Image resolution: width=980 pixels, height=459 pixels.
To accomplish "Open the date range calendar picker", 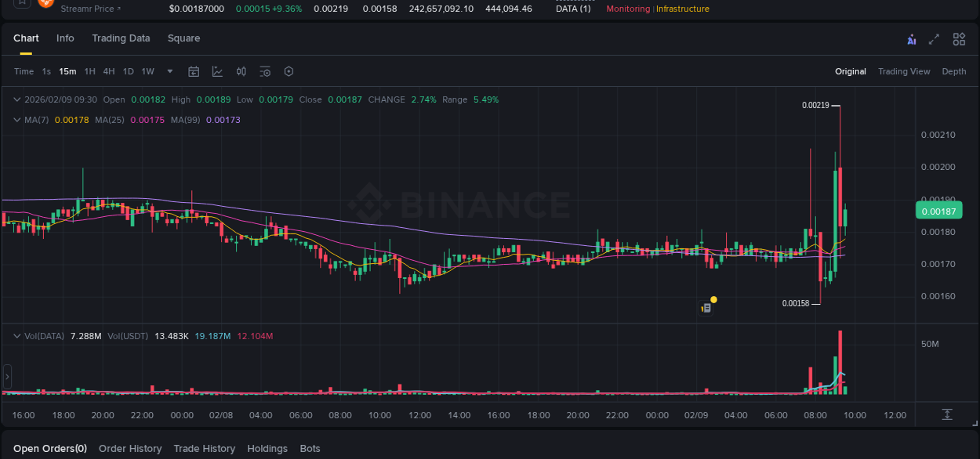I will pos(194,71).
